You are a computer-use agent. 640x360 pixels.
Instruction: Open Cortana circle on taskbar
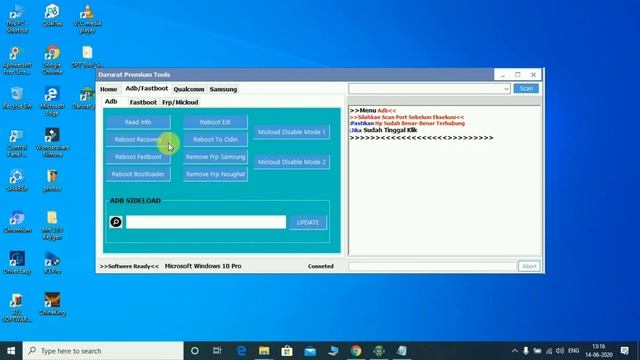pyautogui.click(x=195, y=351)
